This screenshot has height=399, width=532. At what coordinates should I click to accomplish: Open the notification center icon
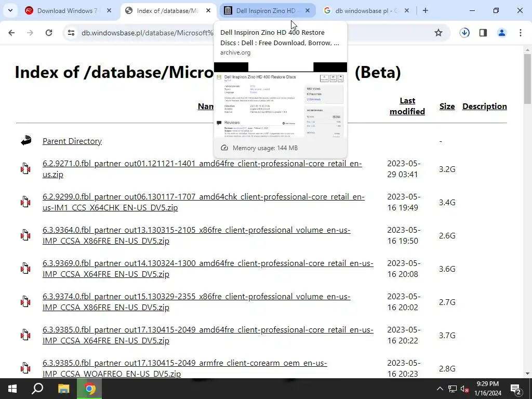(516, 389)
